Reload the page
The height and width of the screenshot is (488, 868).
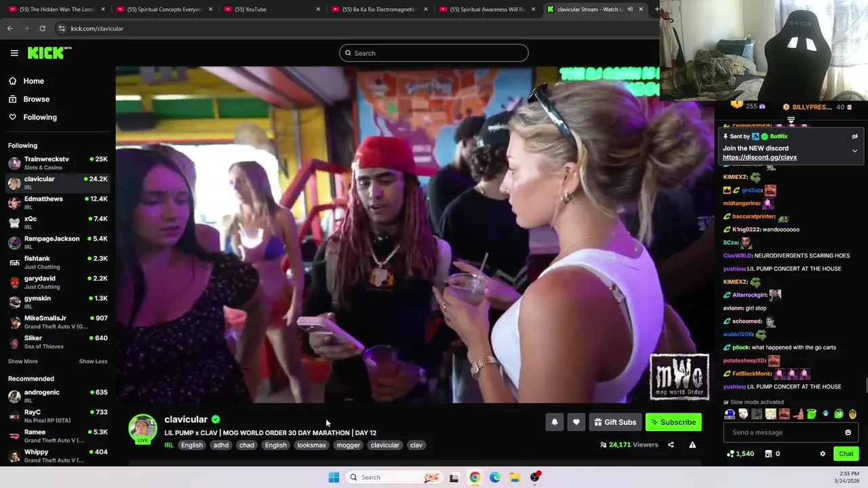tap(42, 28)
